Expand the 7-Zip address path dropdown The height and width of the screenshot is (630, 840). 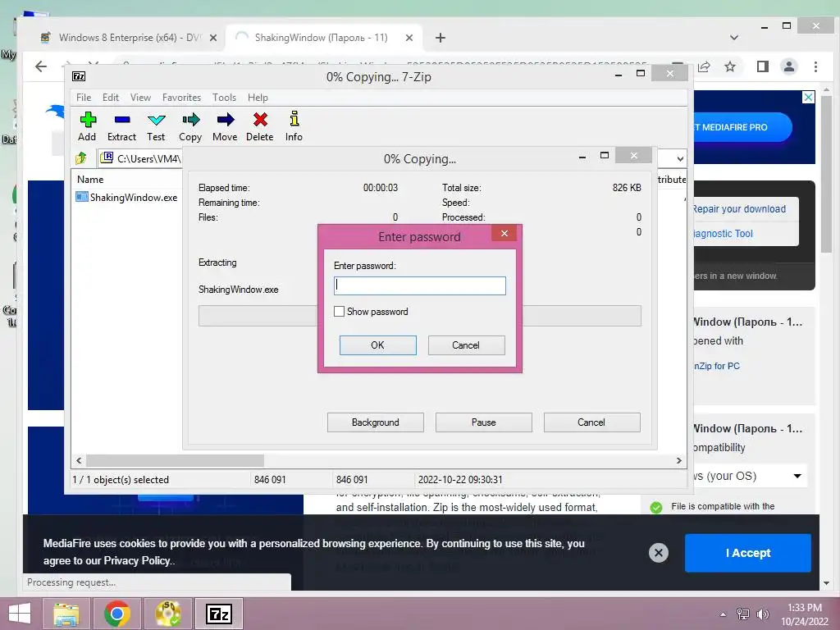680,158
